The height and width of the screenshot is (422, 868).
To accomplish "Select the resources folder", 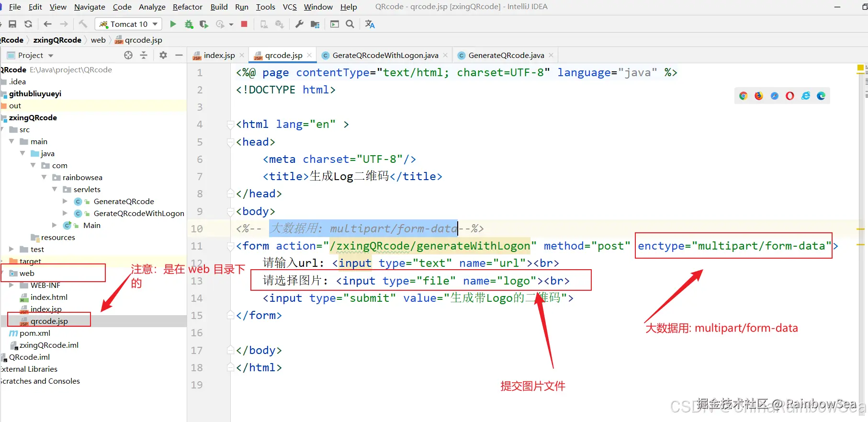I will pyautogui.click(x=58, y=237).
